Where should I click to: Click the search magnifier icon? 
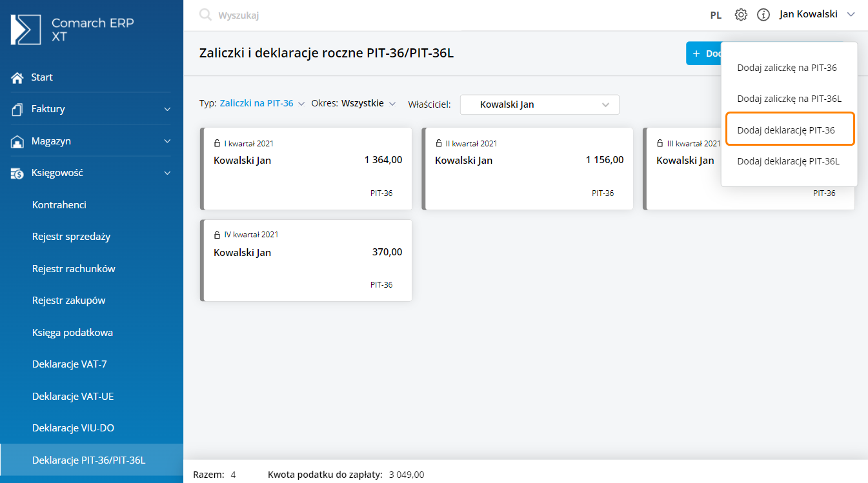[x=205, y=15]
